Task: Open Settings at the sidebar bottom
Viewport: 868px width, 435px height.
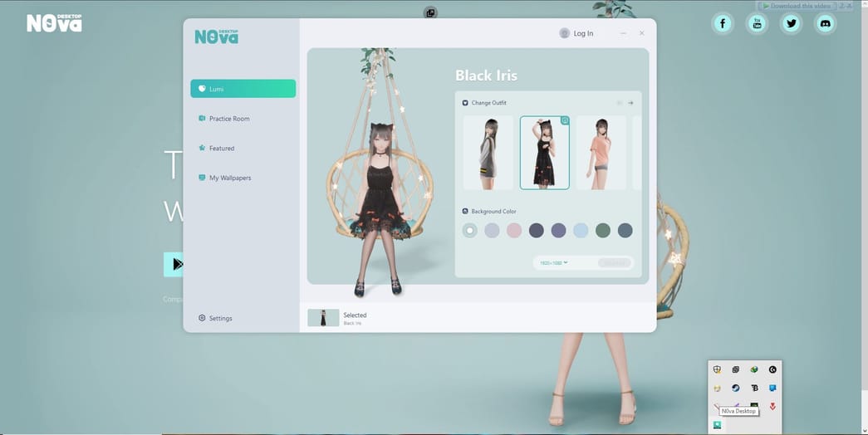Action: 220,318
